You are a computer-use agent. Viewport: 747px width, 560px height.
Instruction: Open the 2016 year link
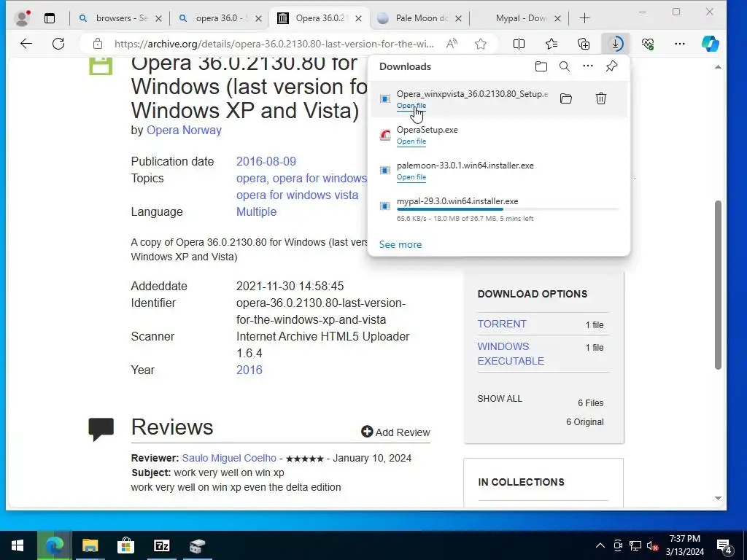[249, 370]
